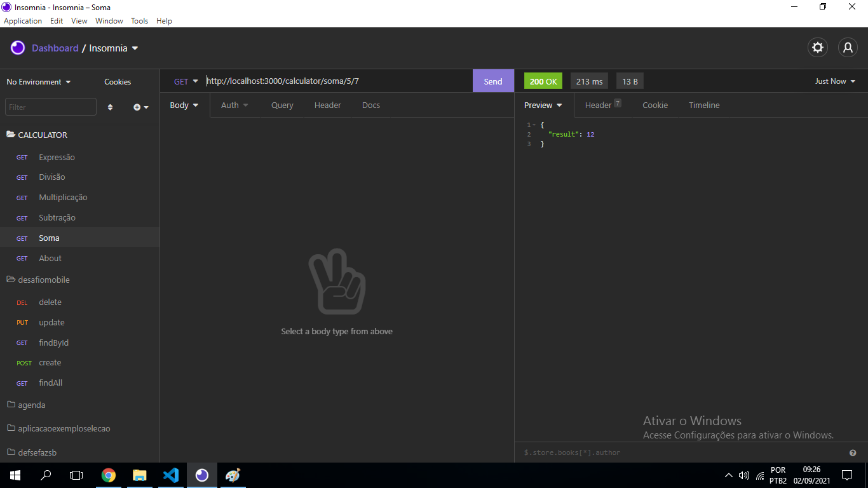Open the volume control in system tray
This screenshot has height=488, width=868.
[x=744, y=475]
